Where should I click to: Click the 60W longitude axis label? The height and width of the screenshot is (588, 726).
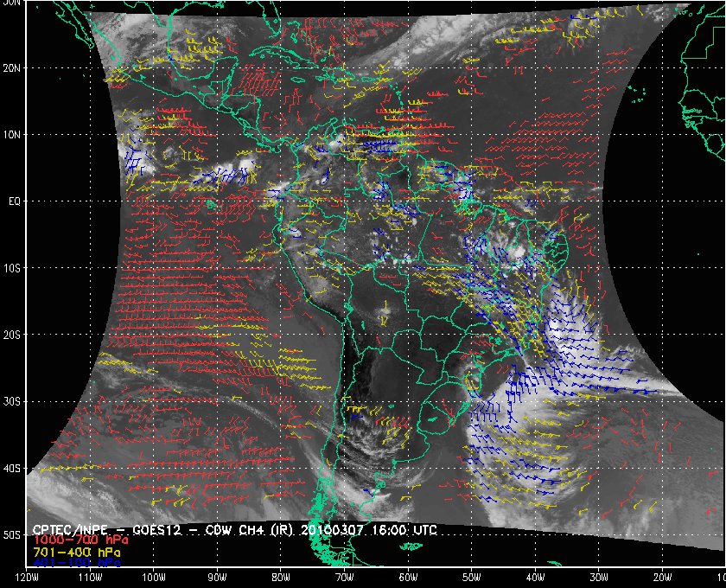[408, 578]
